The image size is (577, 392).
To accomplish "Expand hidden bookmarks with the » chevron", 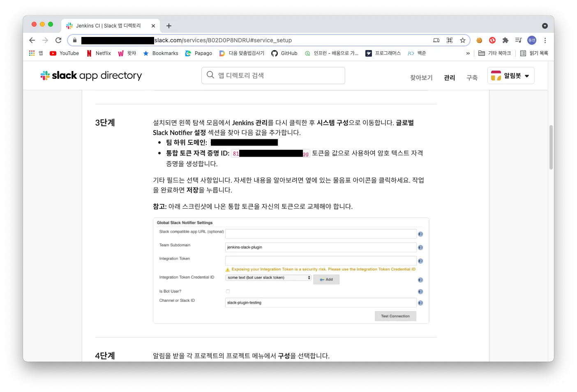I will (468, 53).
